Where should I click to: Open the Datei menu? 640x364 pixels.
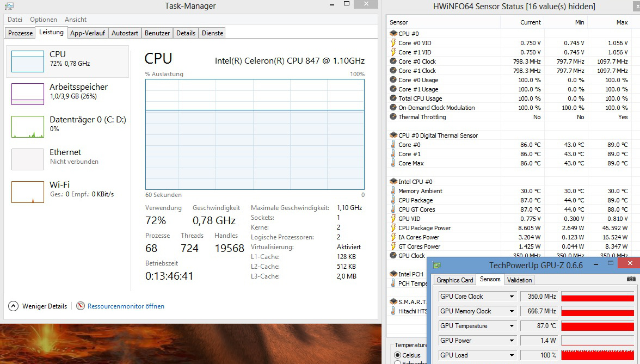point(15,20)
